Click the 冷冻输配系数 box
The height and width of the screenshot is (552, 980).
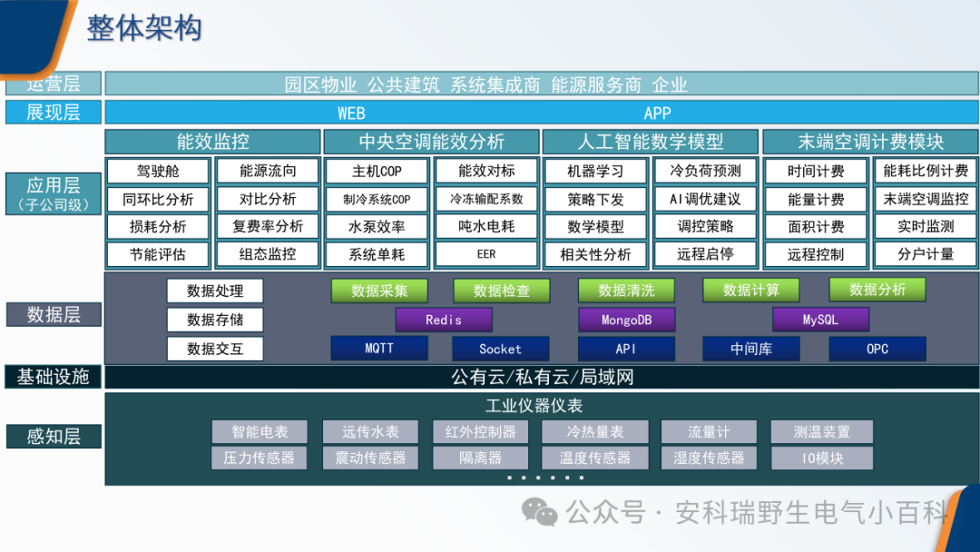pos(486,200)
